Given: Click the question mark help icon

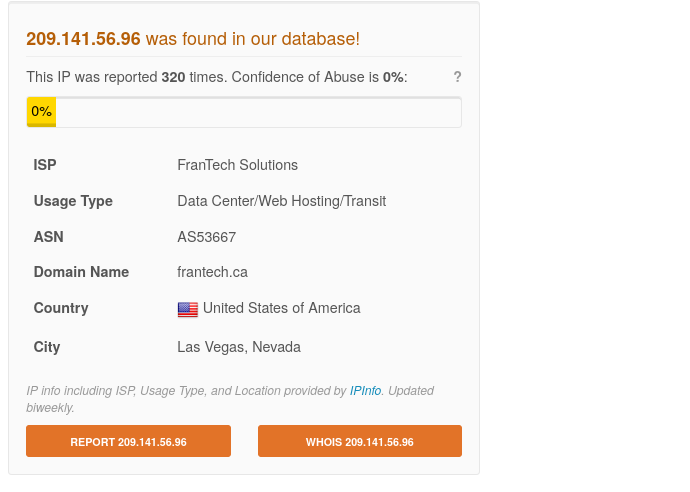Looking at the screenshot, I should tap(457, 77).
